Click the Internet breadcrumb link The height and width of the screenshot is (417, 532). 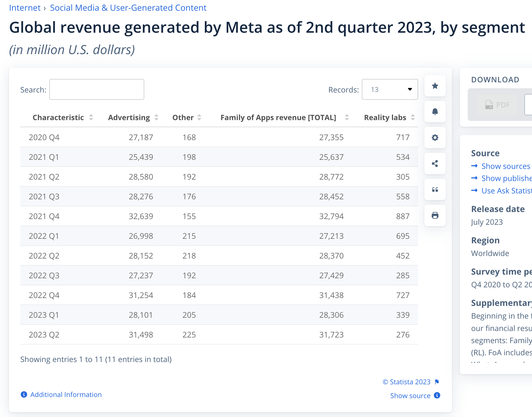coord(25,8)
